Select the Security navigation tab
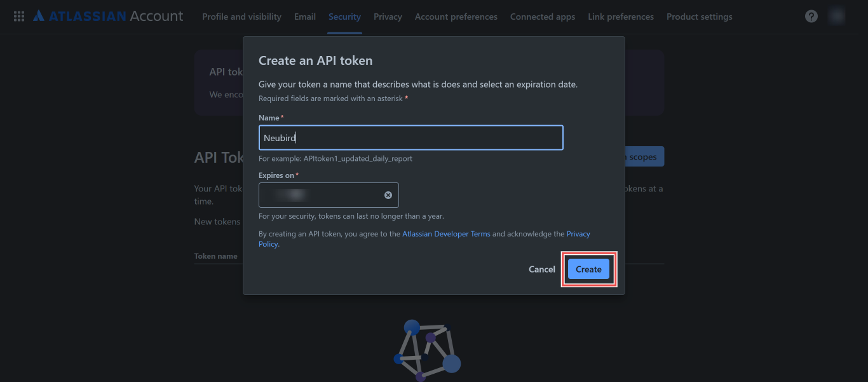 344,17
